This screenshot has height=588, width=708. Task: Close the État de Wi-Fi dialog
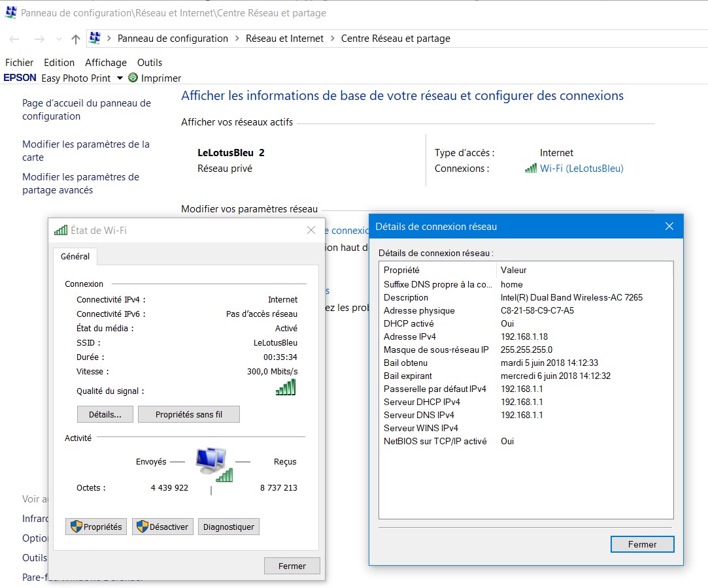(x=311, y=230)
